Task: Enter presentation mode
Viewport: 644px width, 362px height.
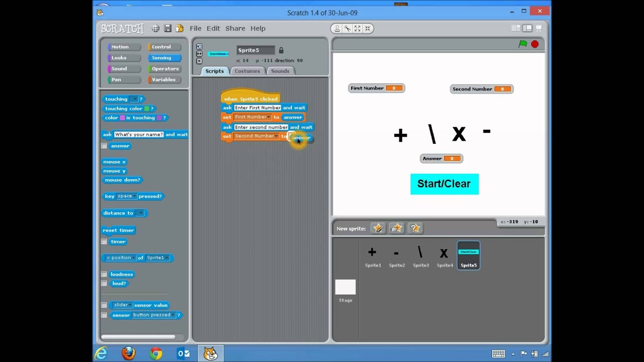Action: (539, 29)
